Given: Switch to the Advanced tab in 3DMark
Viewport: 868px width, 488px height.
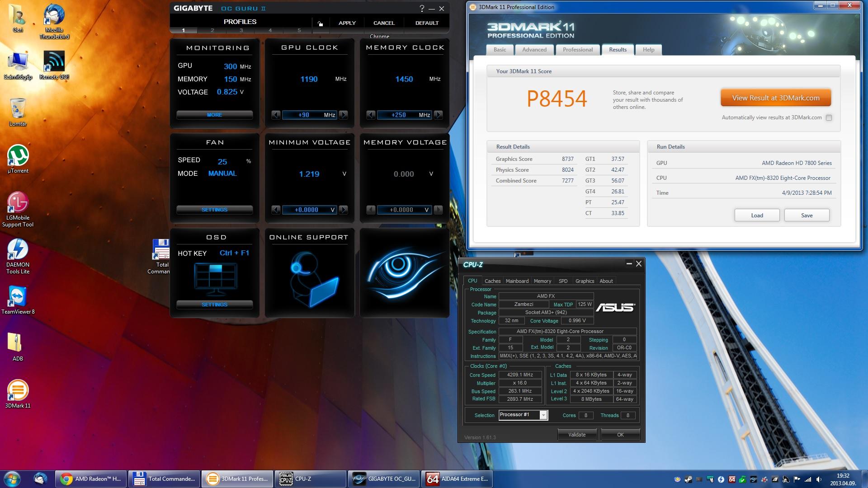Looking at the screenshot, I should 534,50.
